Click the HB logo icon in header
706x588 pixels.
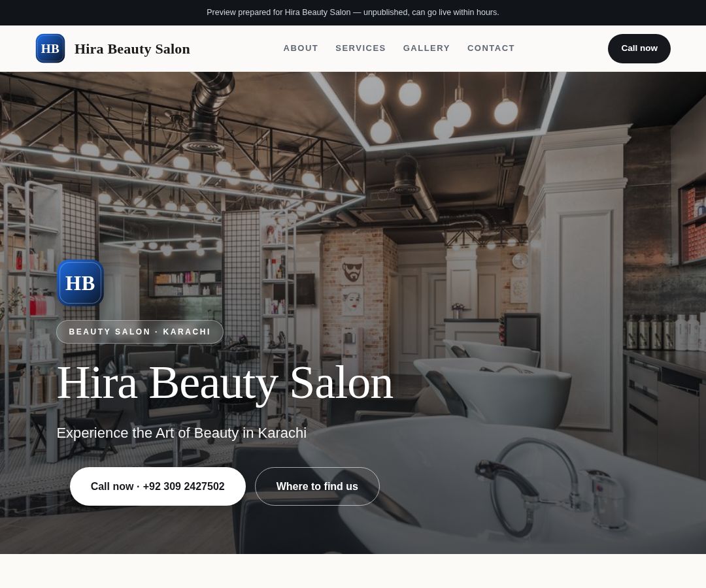[50, 48]
